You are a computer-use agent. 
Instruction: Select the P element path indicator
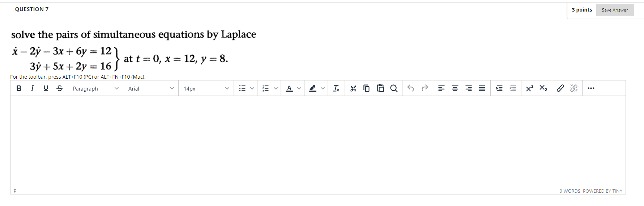tap(15, 191)
